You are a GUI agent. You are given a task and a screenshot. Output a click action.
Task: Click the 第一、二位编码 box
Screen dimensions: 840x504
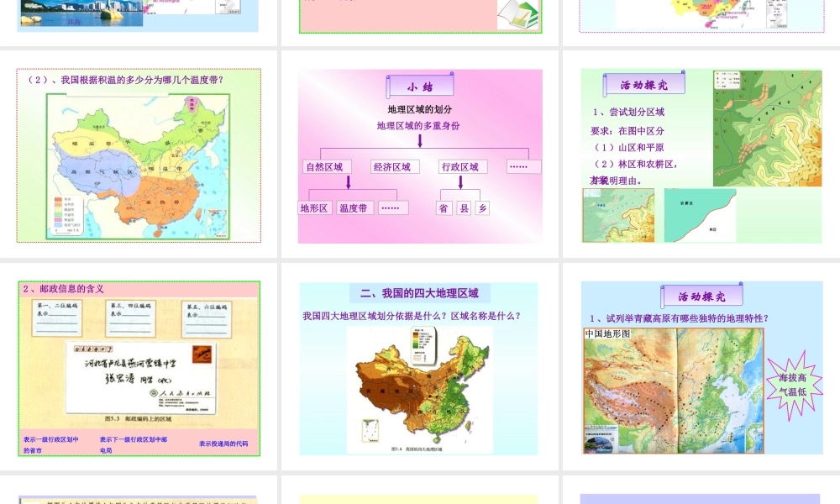coord(57,318)
